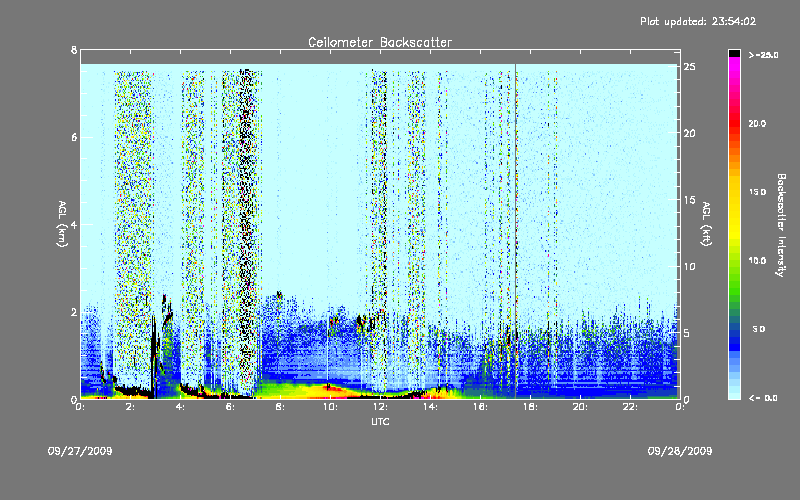This screenshot has height=500, width=800.
Task: Click the '10.0' colorbar label
Action: [x=757, y=261]
